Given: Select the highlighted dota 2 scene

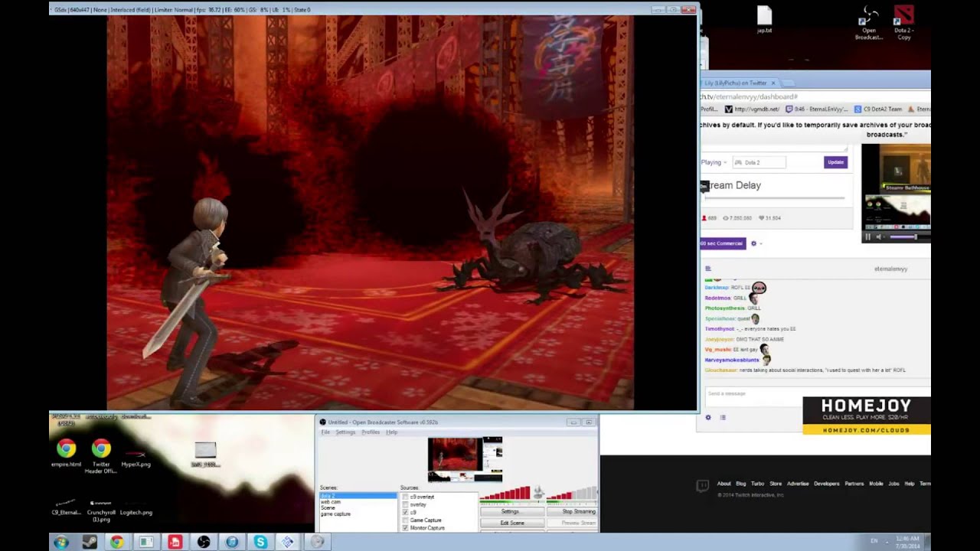Looking at the screenshot, I should 358,496.
